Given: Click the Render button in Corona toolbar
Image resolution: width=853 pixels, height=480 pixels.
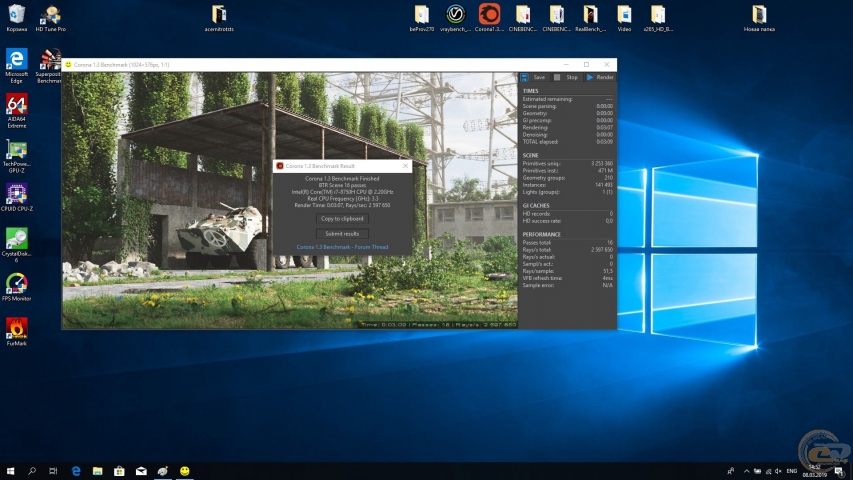Looking at the screenshot, I should (x=600, y=77).
